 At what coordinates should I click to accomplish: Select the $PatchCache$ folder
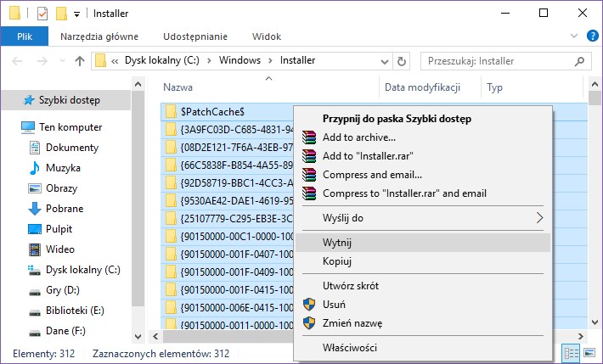tap(212, 112)
